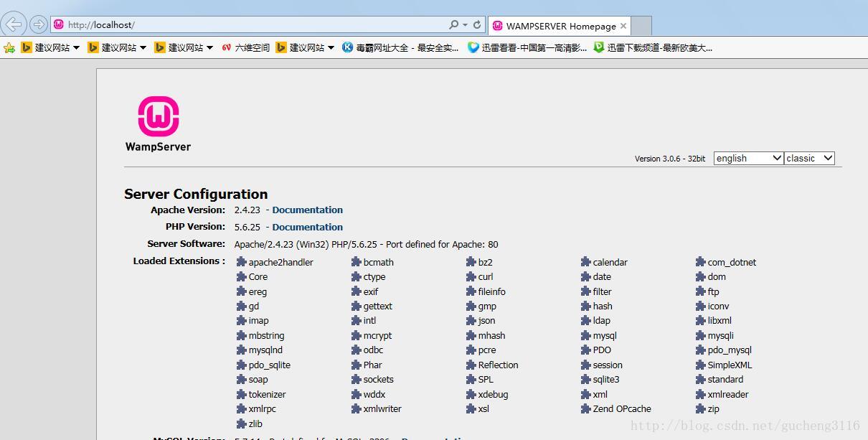Viewport: 868px width, 440px height.
Task: Click the puzzle icon beside mysqlnd
Action: pyautogui.click(x=242, y=350)
